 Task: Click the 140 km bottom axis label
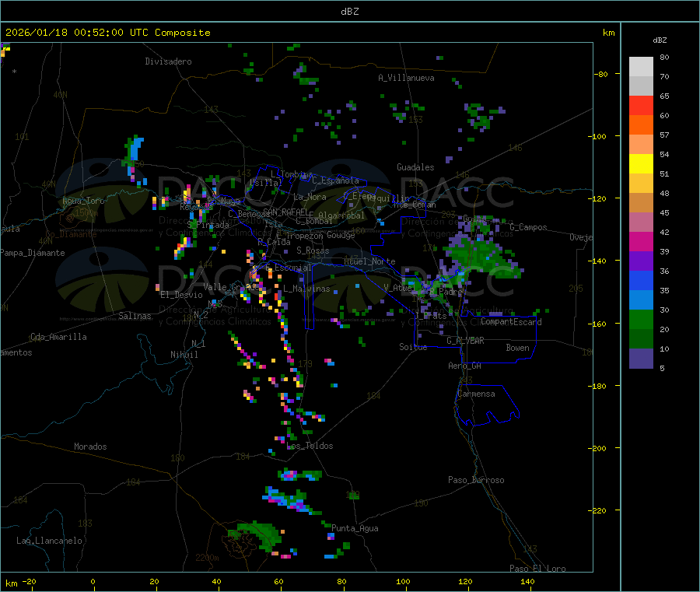click(x=527, y=581)
